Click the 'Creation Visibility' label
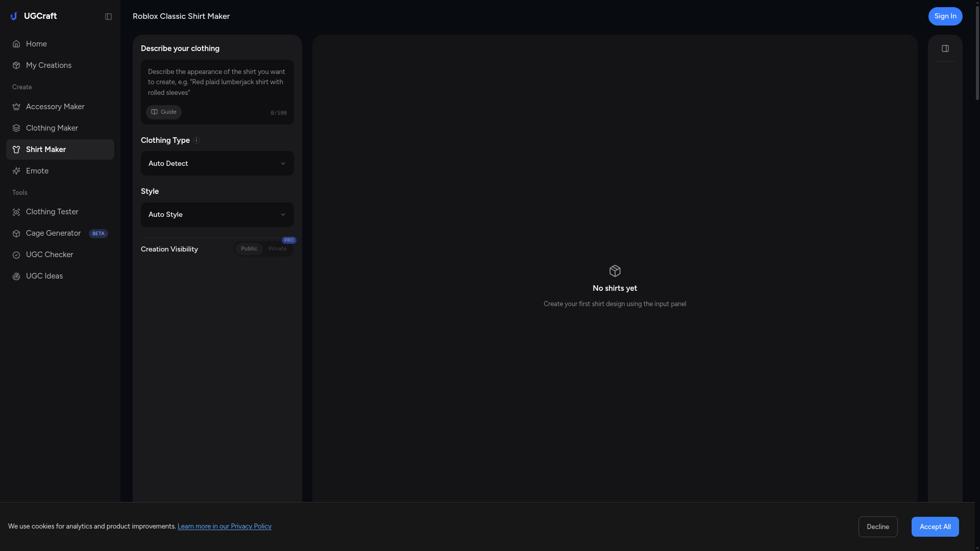The width and height of the screenshot is (980, 551). (x=169, y=249)
